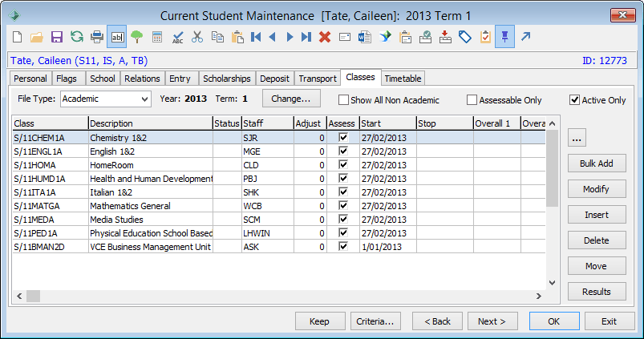The width and height of the screenshot is (644, 339).
Task: Toggle the blue pushpin icon
Action: [x=504, y=37]
